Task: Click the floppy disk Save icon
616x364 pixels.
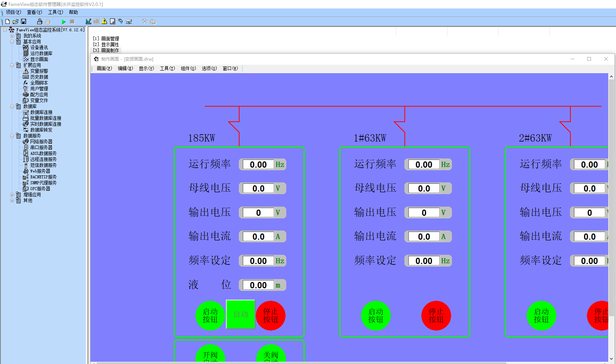Action: (24, 22)
